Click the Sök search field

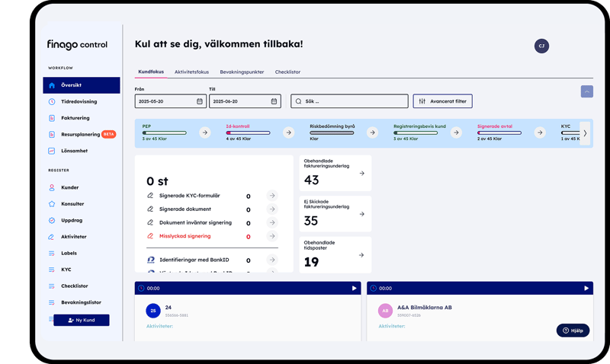349,101
